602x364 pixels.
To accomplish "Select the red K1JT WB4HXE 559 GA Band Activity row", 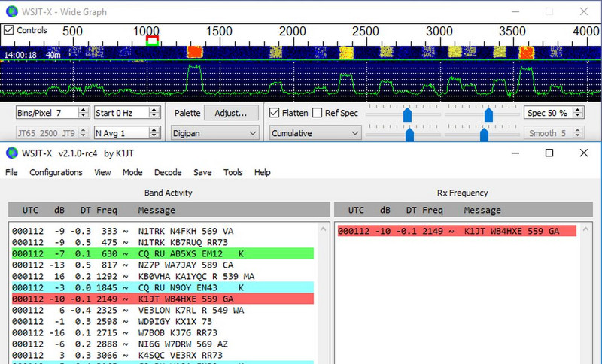I will 163,299.
